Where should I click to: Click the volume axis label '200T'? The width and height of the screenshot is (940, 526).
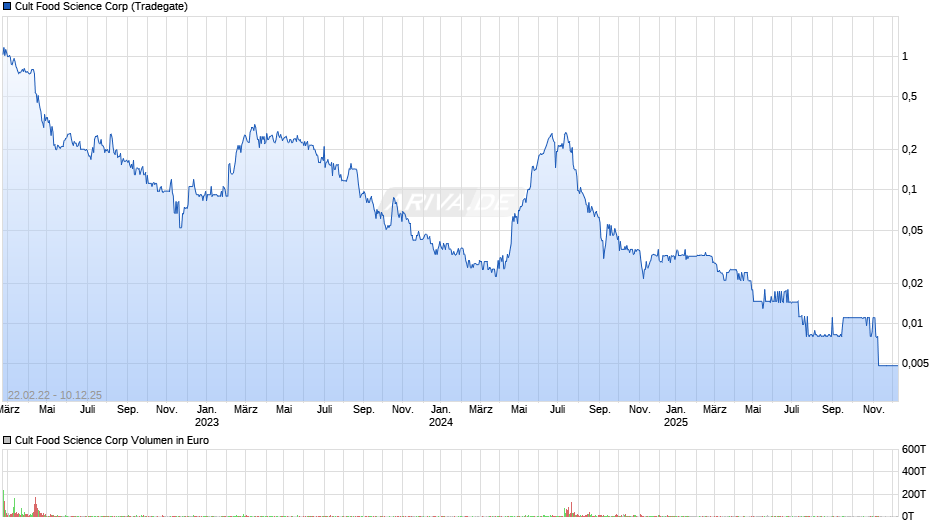point(914,494)
